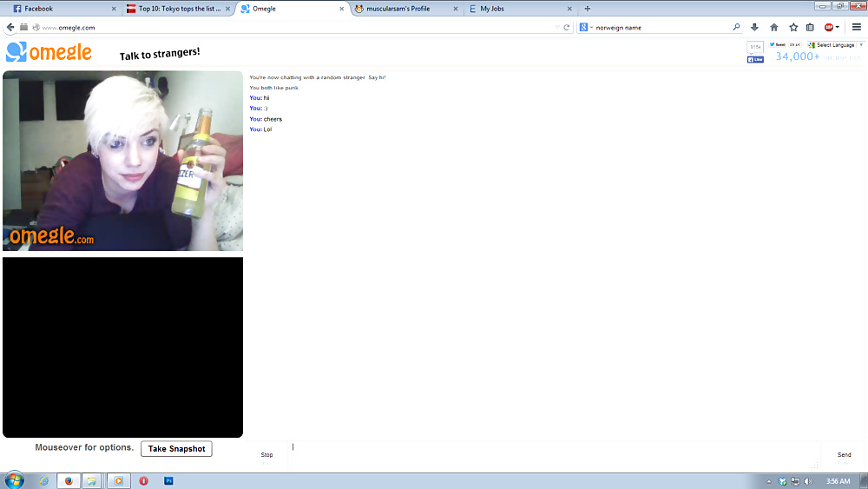Screen dimensions: 868x489
Task: Click the 3:56 AM taskbar clock
Action: pos(838,481)
